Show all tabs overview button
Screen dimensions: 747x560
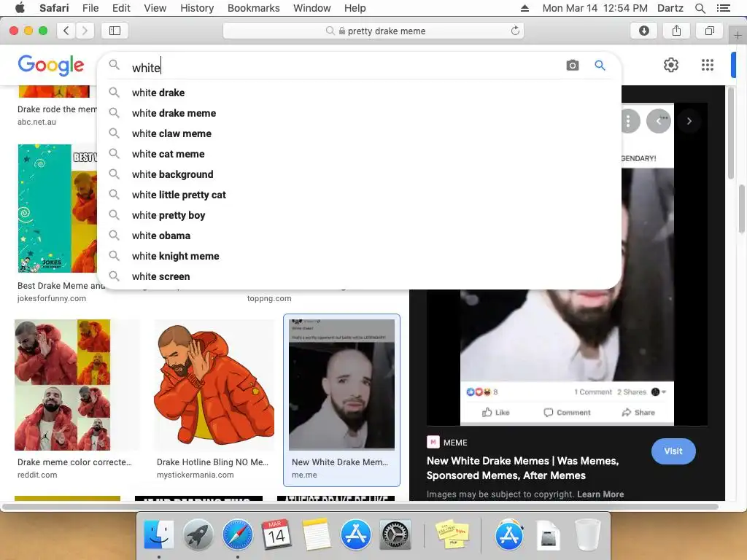coord(709,31)
